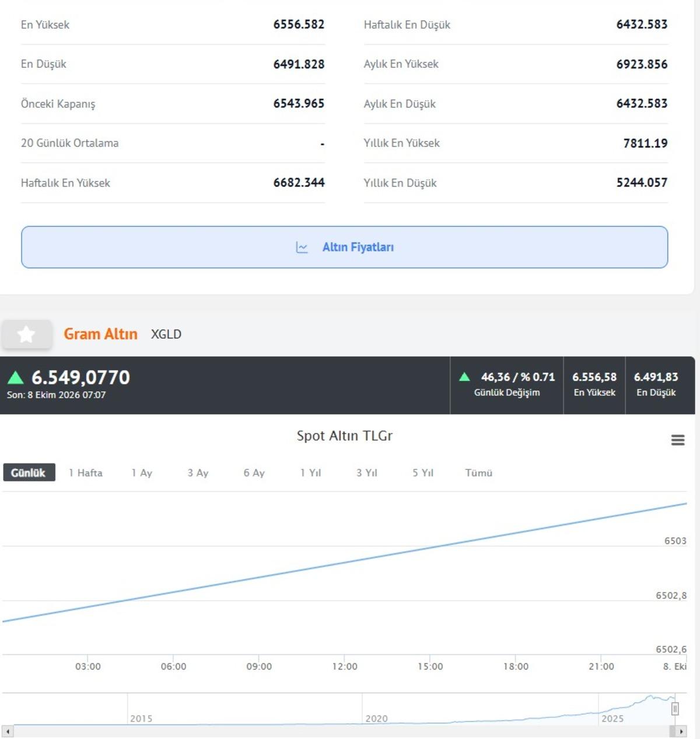Viewport: 700px width, 739px height.
Task: Select the 1 Yıl chart range
Action: click(x=310, y=473)
